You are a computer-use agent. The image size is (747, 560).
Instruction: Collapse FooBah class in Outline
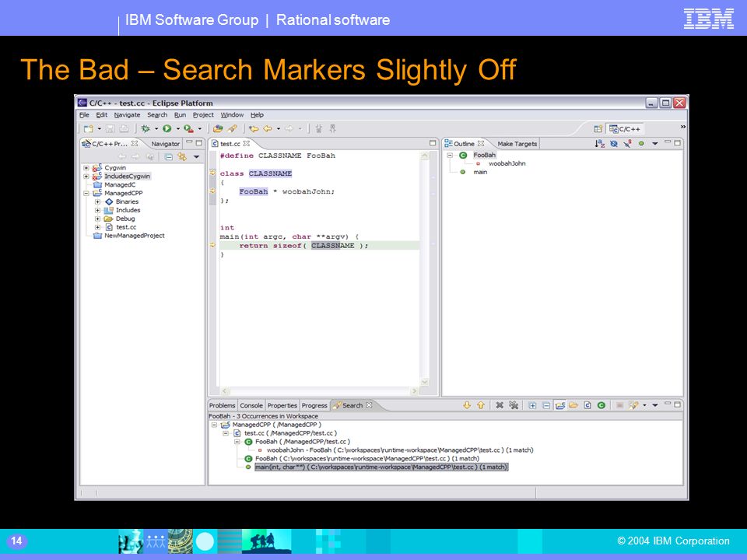(450, 156)
